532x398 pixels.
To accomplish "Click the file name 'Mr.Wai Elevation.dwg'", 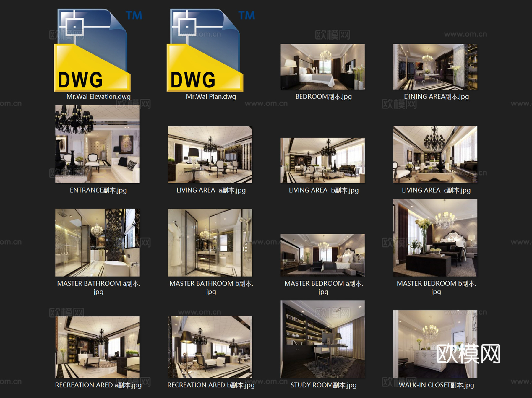I will point(98,97).
